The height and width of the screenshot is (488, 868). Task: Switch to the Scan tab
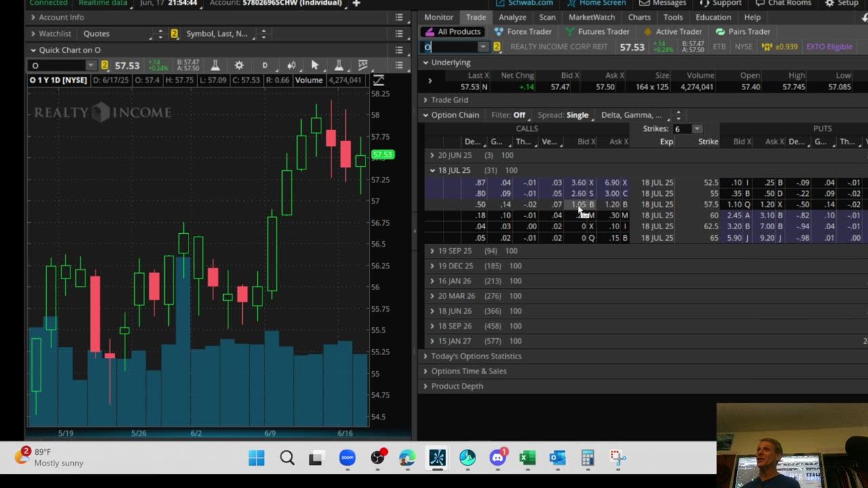(547, 17)
